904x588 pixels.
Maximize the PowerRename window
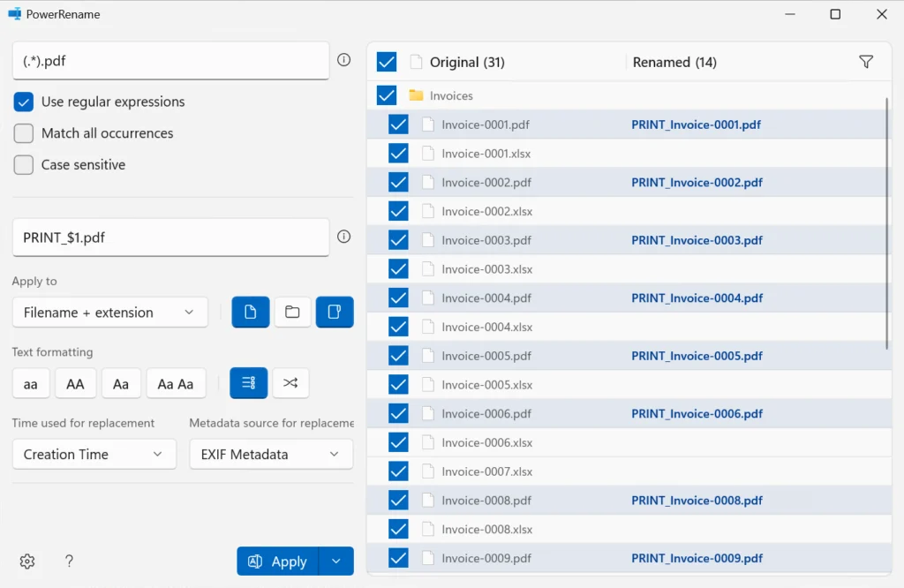tap(835, 14)
